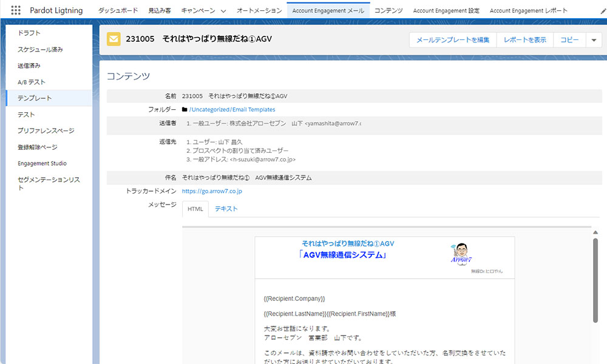Image resolution: width=607 pixels, height=364 pixels.
Task: Open ドラフト in the sidebar
Action: (49, 33)
